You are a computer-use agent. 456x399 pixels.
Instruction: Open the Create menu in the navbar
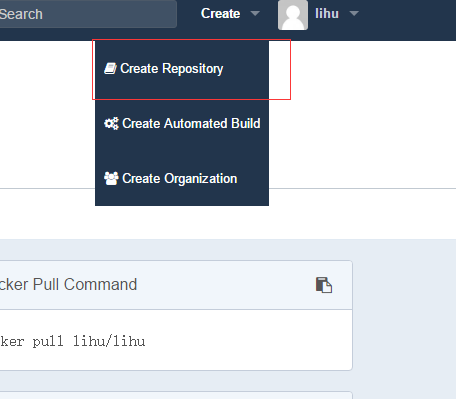coord(220,14)
